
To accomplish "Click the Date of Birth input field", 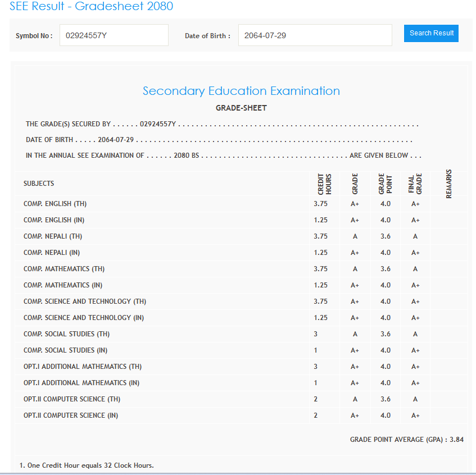I will coord(315,35).
